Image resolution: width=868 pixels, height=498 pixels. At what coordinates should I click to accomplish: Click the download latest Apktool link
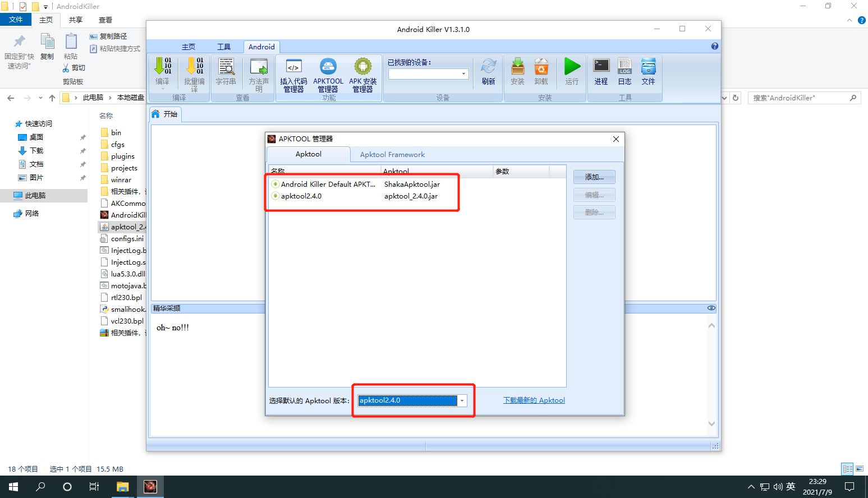[x=534, y=400]
